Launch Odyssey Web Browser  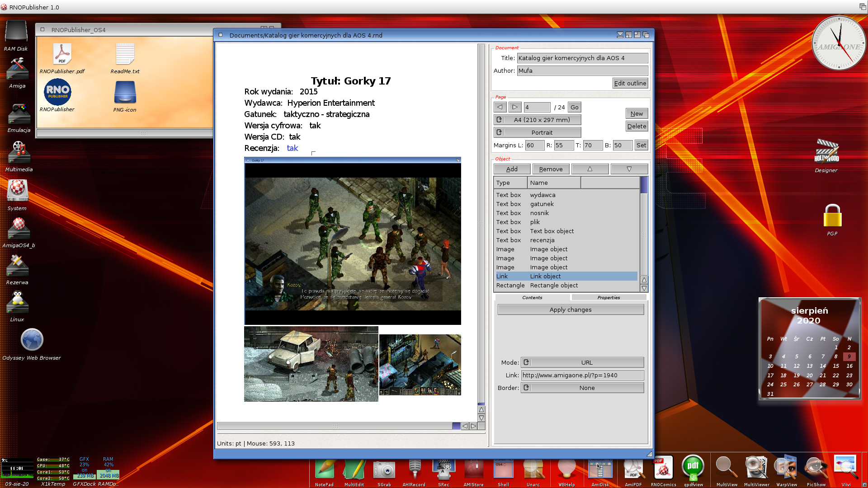[32, 340]
